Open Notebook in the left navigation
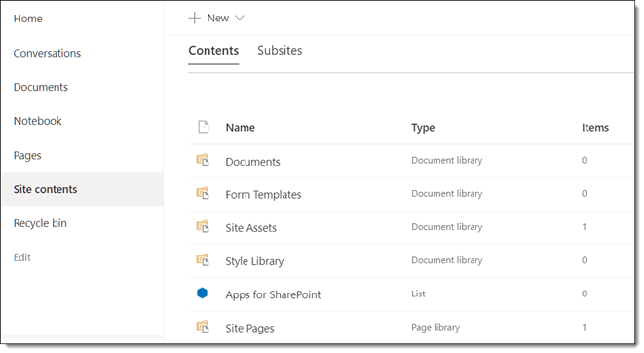The height and width of the screenshot is (353, 644). (38, 121)
